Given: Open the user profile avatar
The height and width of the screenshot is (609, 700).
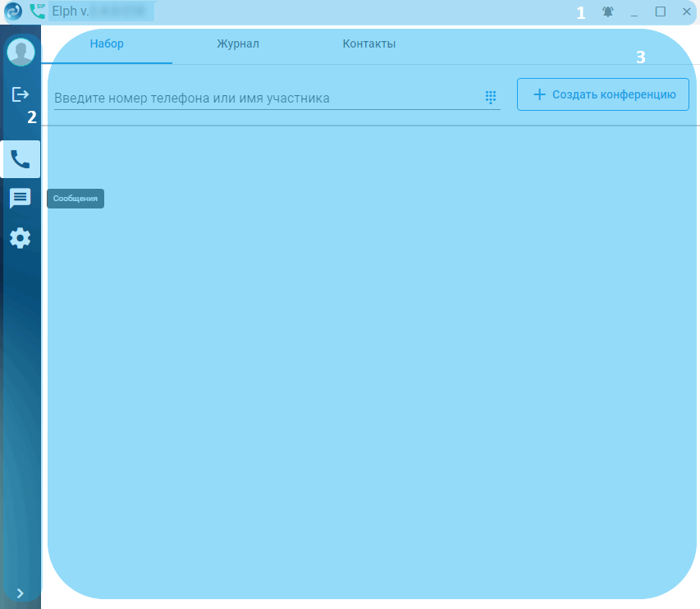Looking at the screenshot, I should coord(21,52).
